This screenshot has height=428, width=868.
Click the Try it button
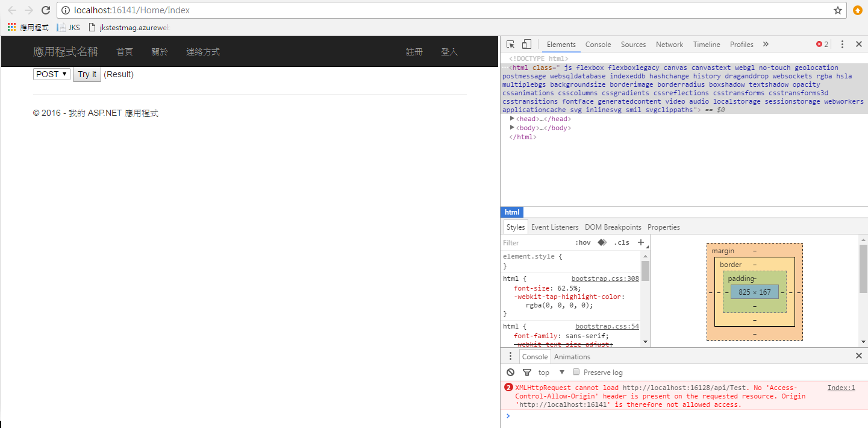(87, 74)
